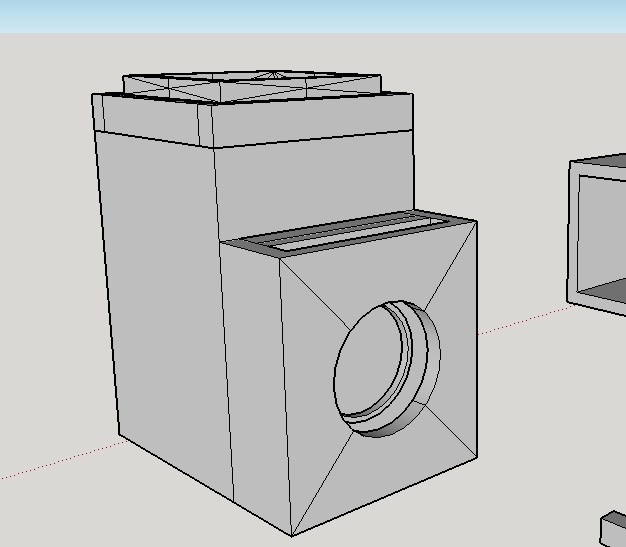Select the raised lid on top of the tower

click(252, 86)
